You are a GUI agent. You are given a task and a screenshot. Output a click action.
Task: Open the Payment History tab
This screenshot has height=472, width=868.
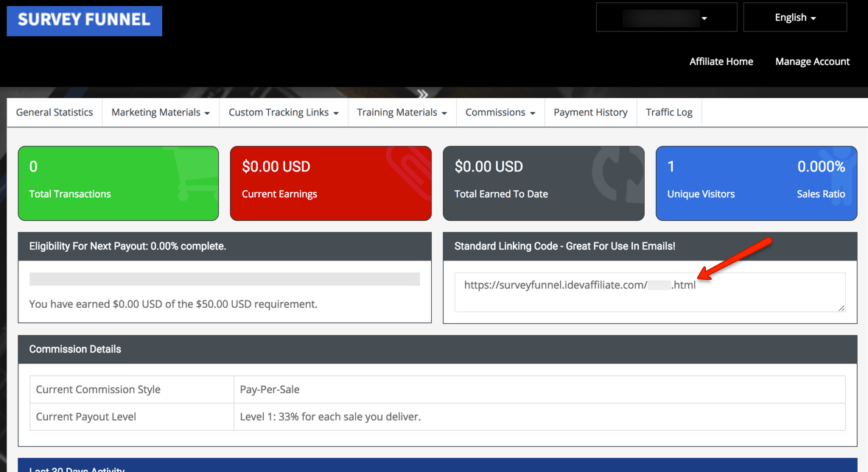pyautogui.click(x=590, y=113)
